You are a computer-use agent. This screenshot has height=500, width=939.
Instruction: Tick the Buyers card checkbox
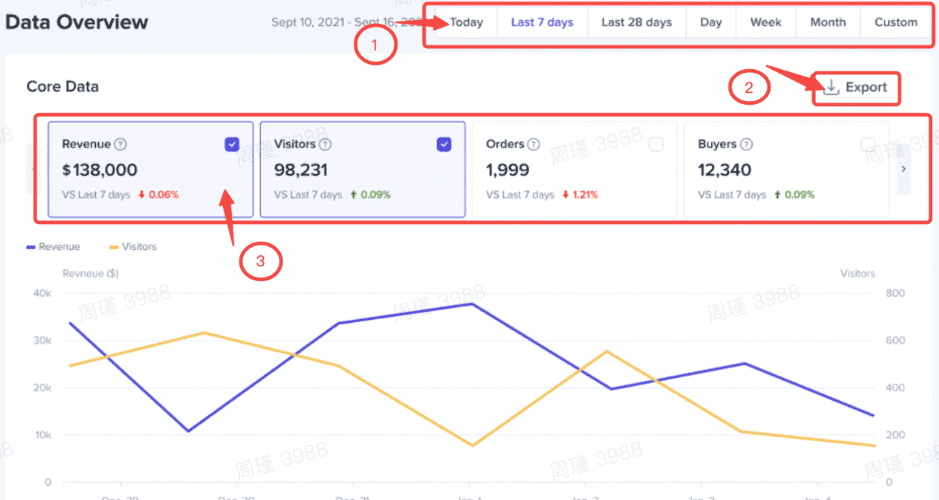click(x=867, y=144)
